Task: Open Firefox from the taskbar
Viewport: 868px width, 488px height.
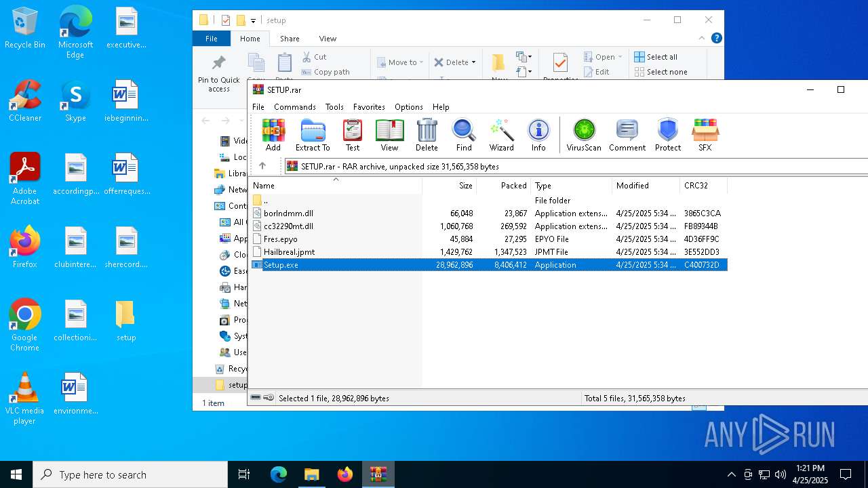Action: coord(345,474)
